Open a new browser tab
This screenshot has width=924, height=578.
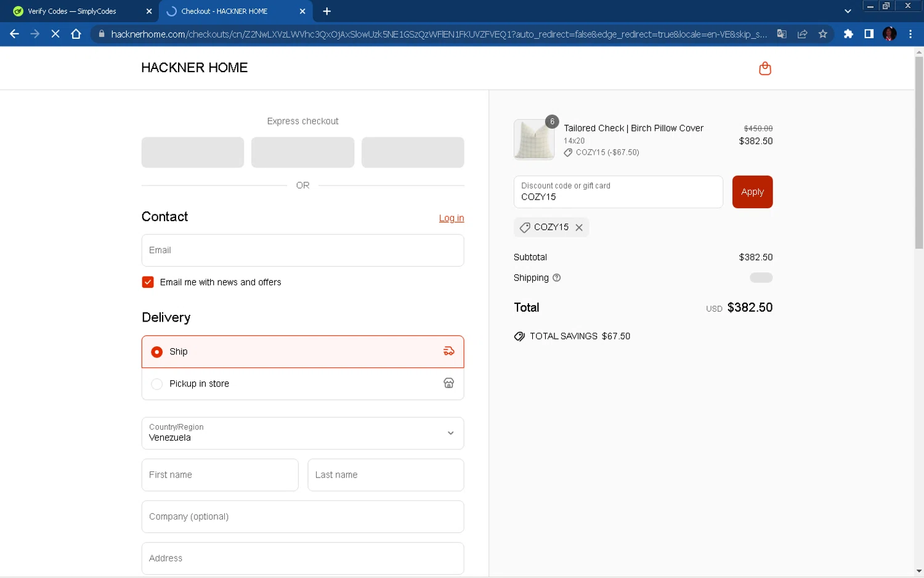(x=326, y=11)
